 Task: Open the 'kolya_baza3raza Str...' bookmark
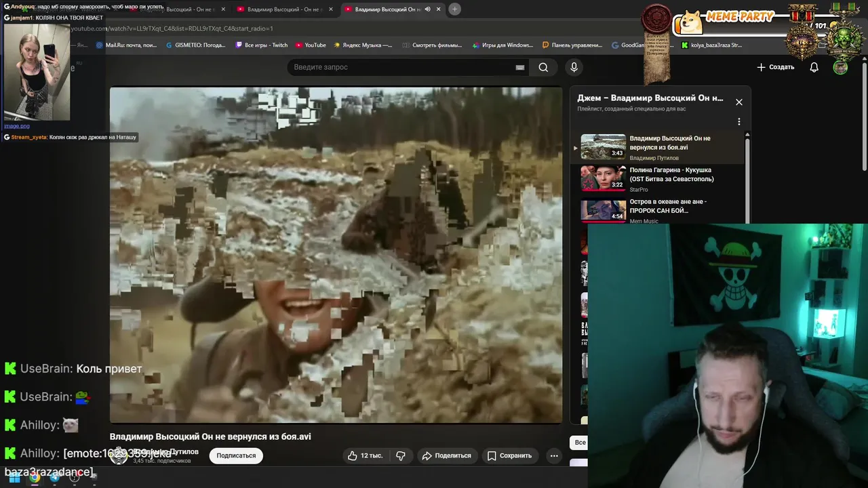tap(711, 45)
